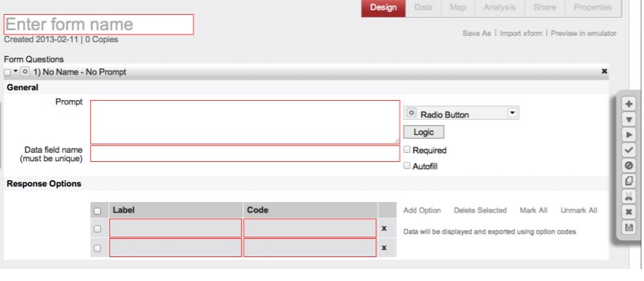The height and width of the screenshot is (281, 644).
Task: Click the right triangle icon in side toolbar
Action: click(628, 135)
